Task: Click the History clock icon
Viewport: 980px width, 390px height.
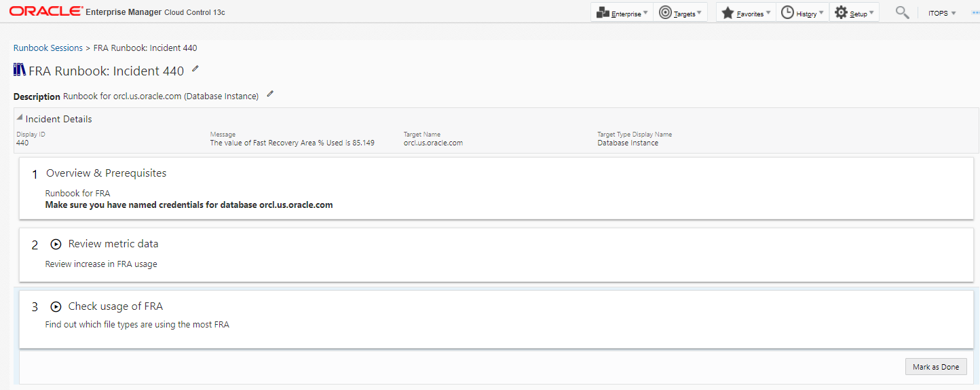Action: (787, 12)
